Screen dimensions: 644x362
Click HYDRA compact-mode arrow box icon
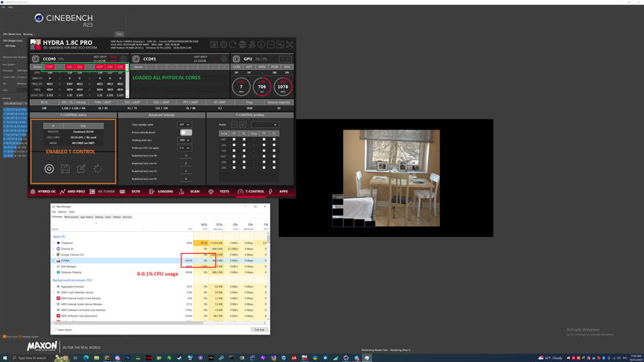tap(280, 44)
